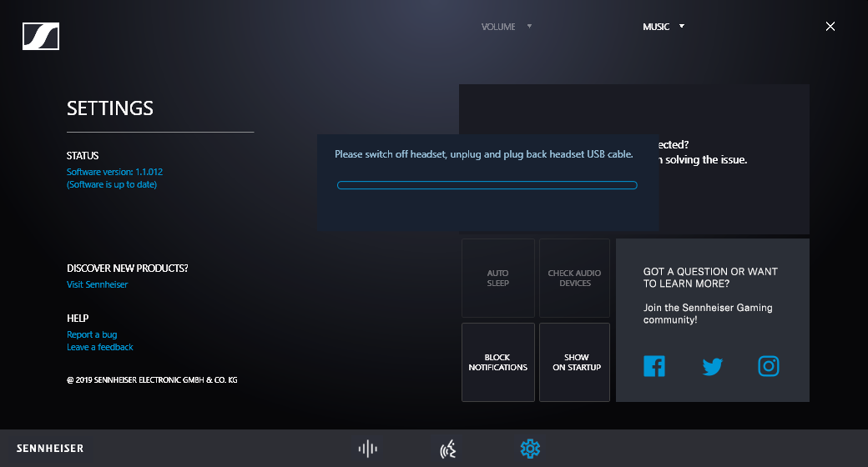Click the SETTINGS heading
Viewport: 868px width, 467px height.
[110, 108]
